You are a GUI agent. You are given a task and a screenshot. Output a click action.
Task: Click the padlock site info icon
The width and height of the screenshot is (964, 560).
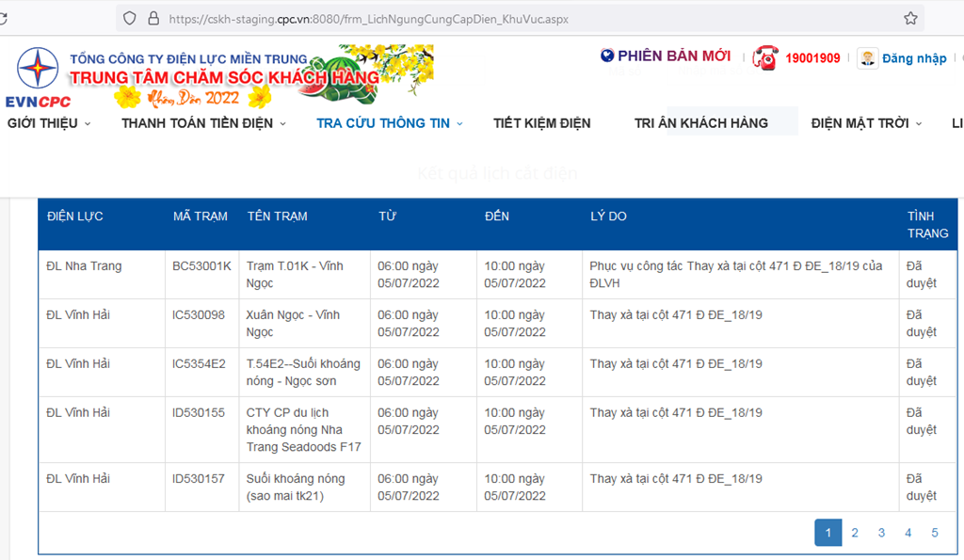click(153, 18)
